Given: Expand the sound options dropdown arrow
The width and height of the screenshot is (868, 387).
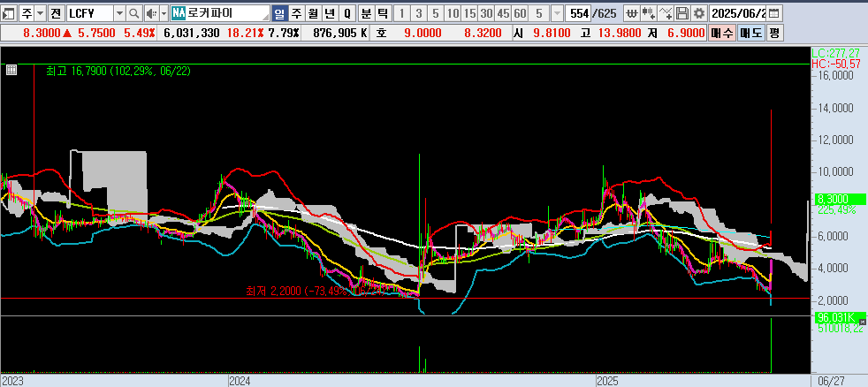Looking at the screenshot, I should click(x=164, y=12).
